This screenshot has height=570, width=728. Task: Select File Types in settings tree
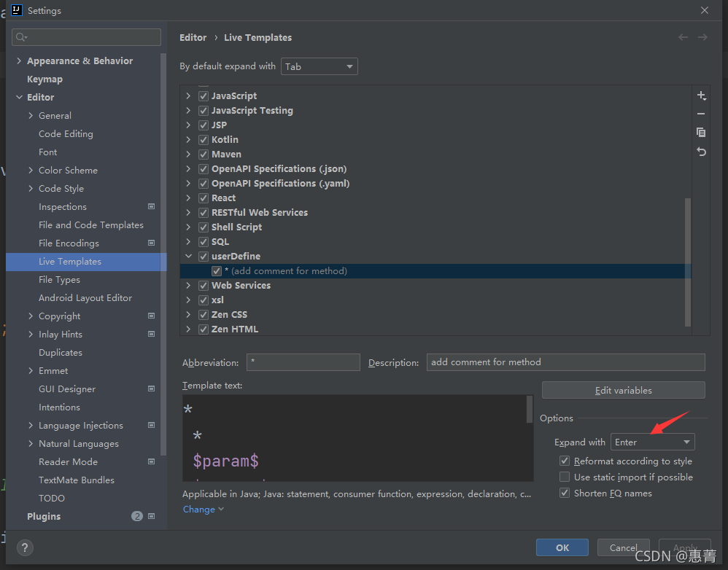(x=59, y=280)
